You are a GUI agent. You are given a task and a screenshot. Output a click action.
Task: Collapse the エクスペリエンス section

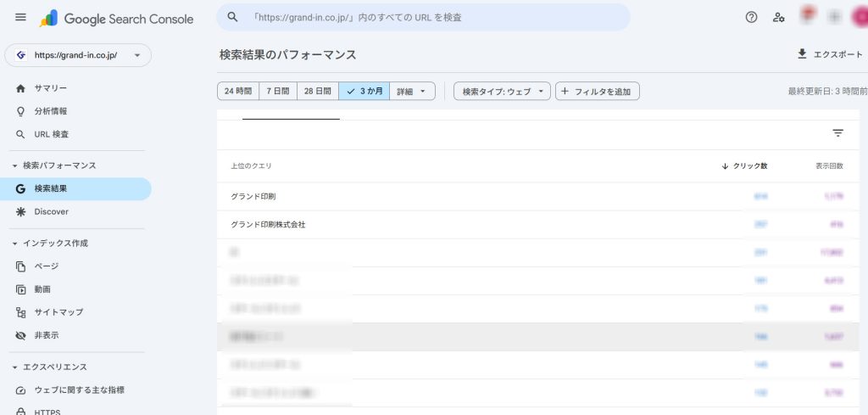coord(50,367)
